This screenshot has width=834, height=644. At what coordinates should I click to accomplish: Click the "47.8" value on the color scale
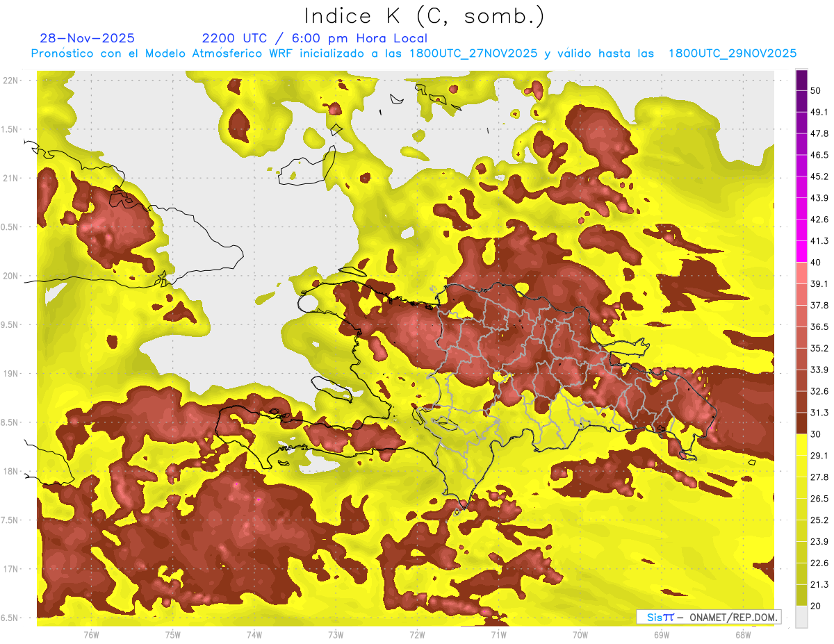click(x=819, y=133)
